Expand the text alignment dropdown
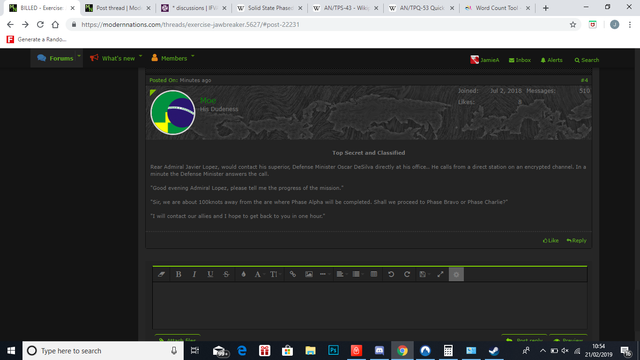Image resolution: width=640 pixels, height=360 pixels. (341, 274)
